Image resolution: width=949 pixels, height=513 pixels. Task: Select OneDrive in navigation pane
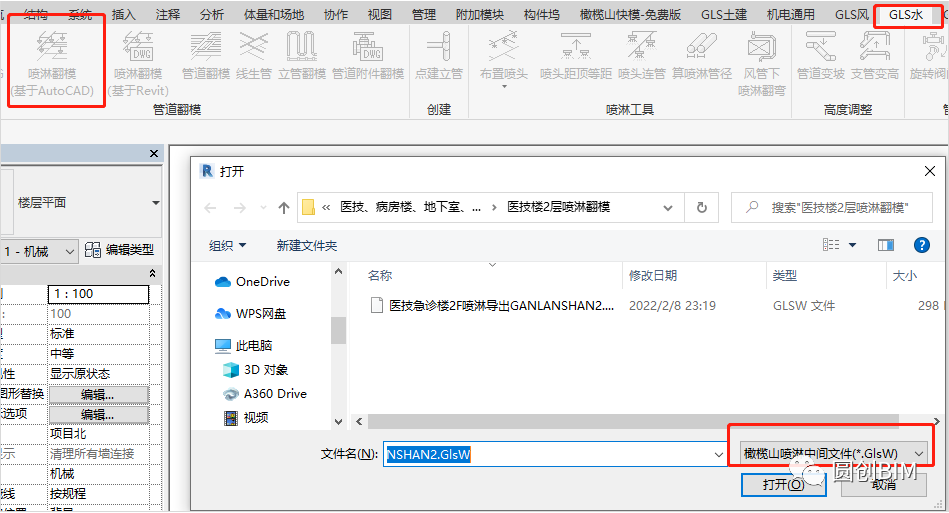[253, 282]
